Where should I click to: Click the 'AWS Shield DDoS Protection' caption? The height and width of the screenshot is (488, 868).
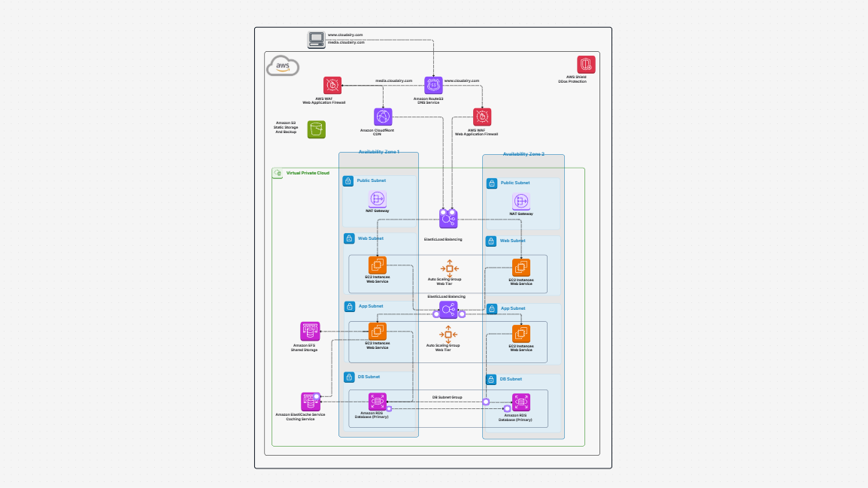[x=572, y=79]
